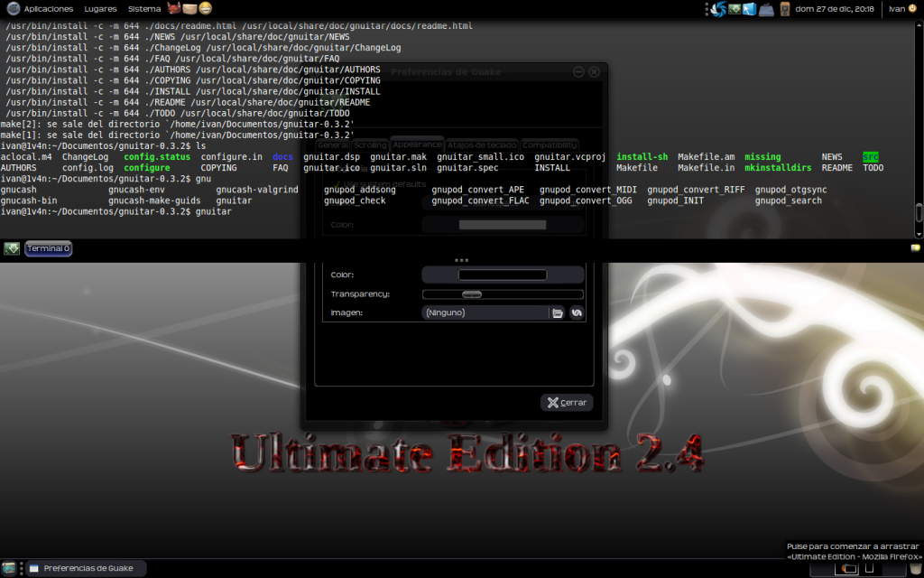Click the Makefile.am filename in terminal
924x578 pixels.
pos(706,157)
